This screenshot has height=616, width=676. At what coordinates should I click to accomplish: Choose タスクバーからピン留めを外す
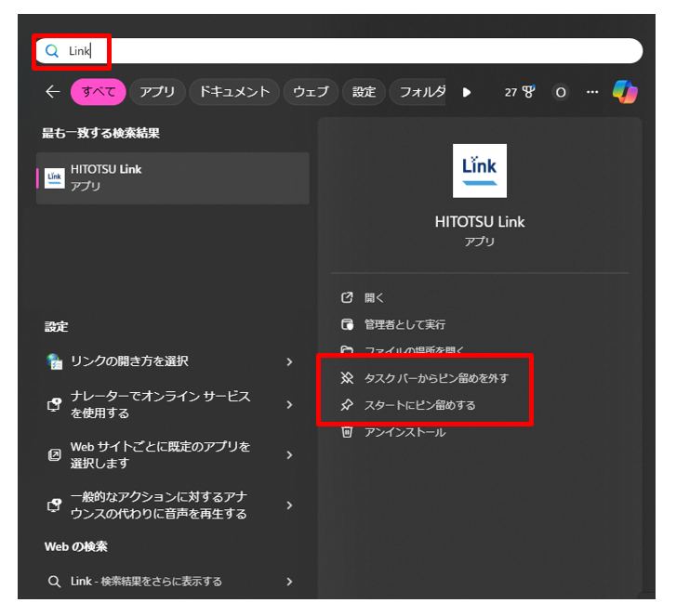[436, 378]
